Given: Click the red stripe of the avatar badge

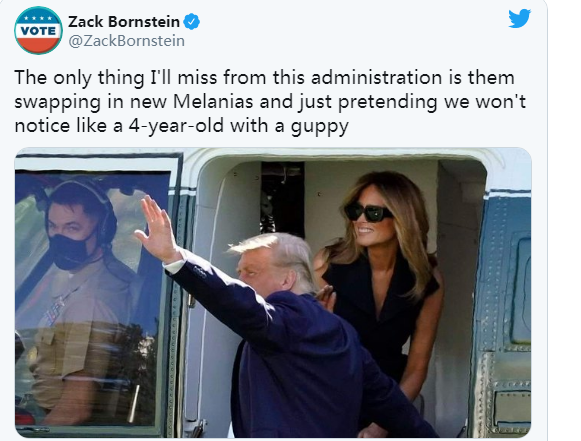Looking at the screenshot, I should tap(38, 44).
